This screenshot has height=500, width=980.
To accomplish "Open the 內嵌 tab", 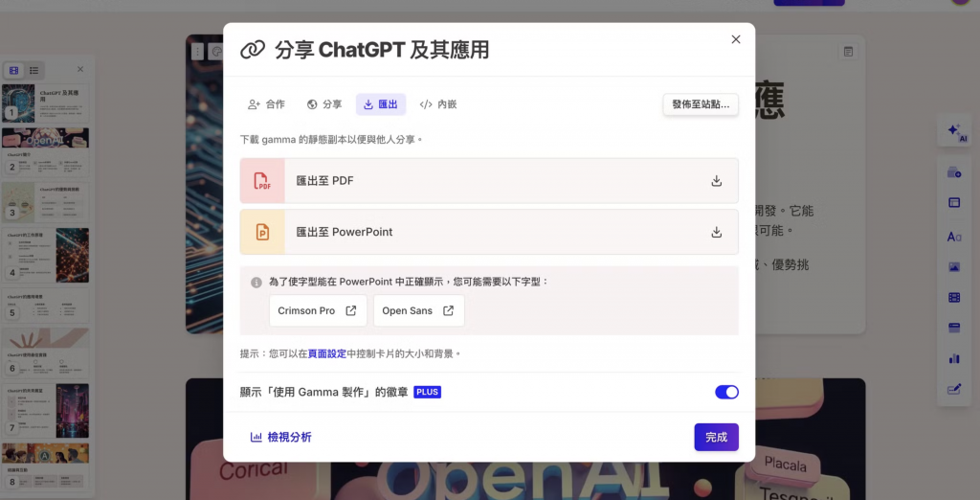I will 438,104.
